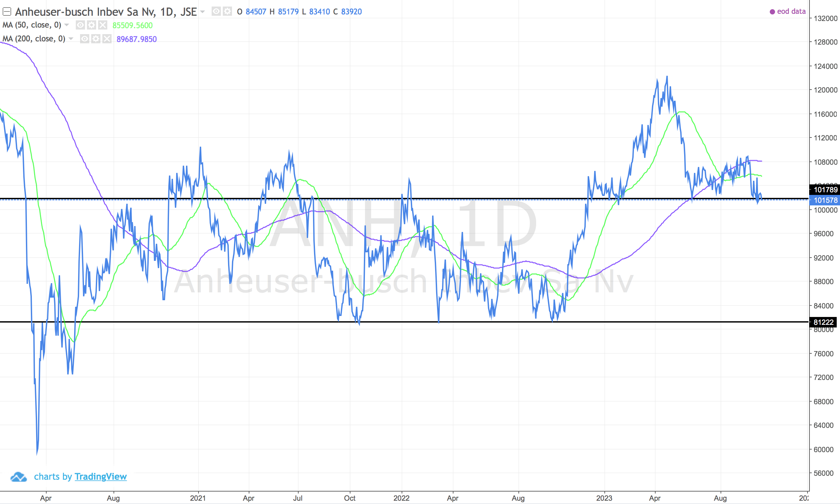Screen dimensions: 840x504
Task: Click the 116000 price axis label
Action: (826, 114)
